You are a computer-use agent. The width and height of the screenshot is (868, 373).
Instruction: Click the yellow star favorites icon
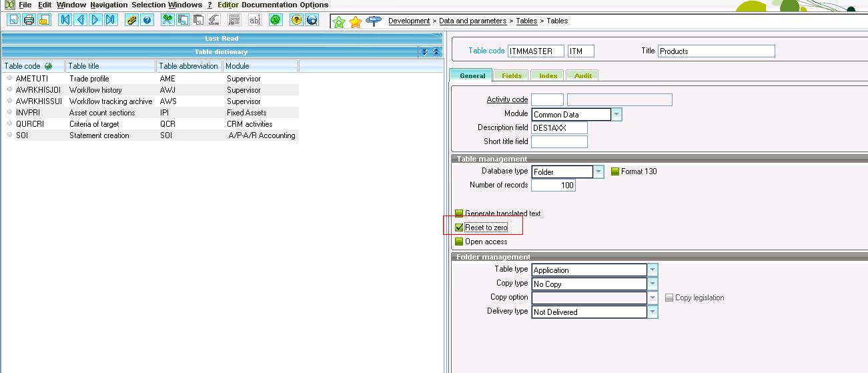click(x=356, y=21)
